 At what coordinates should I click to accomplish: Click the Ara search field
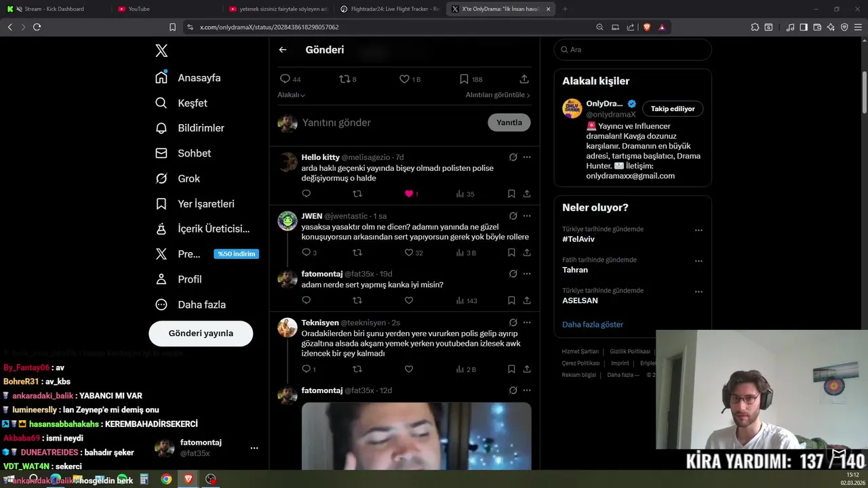(633, 49)
